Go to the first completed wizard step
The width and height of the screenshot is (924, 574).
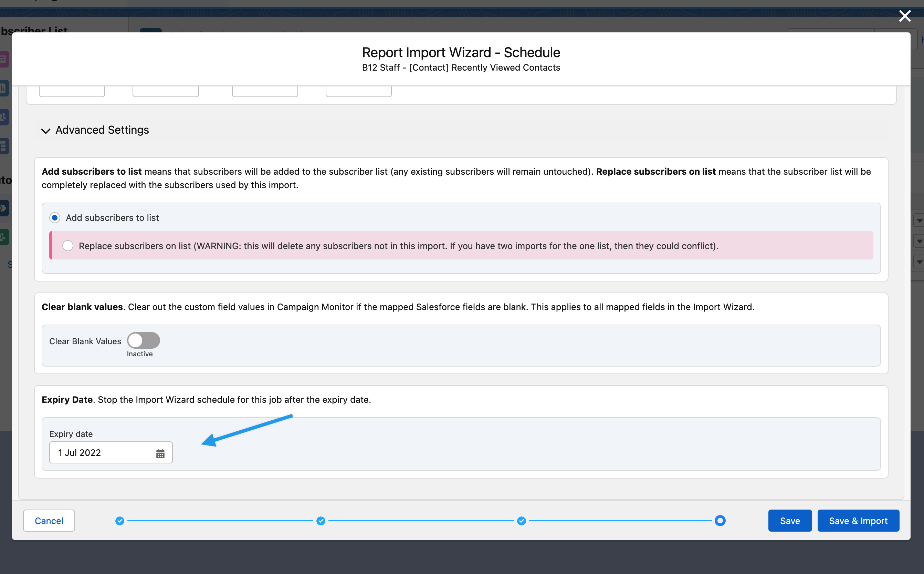[120, 521]
